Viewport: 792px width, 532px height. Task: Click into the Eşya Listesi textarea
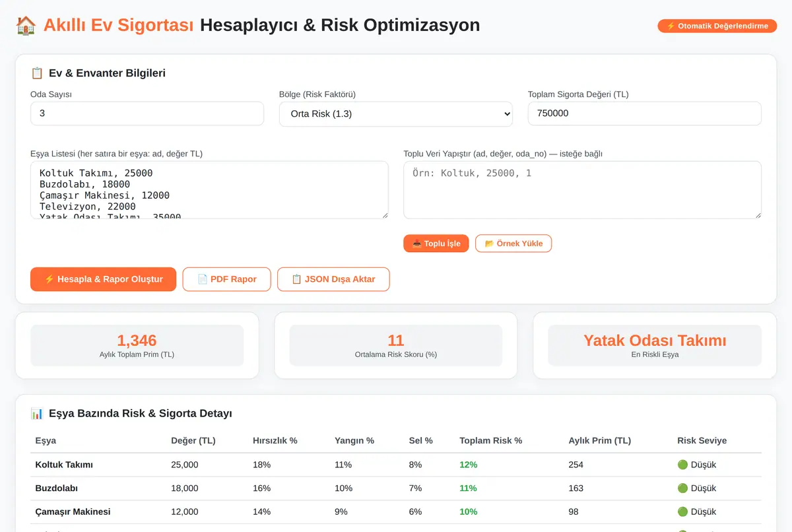click(x=209, y=190)
